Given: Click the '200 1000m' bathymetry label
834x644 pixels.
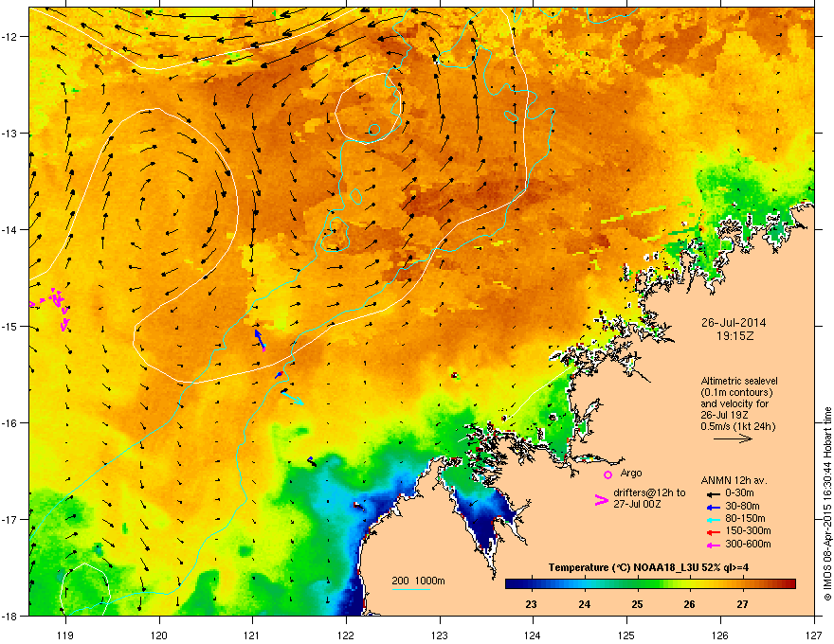Looking at the screenshot, I should pyautogui.click(x=418, y=581).
